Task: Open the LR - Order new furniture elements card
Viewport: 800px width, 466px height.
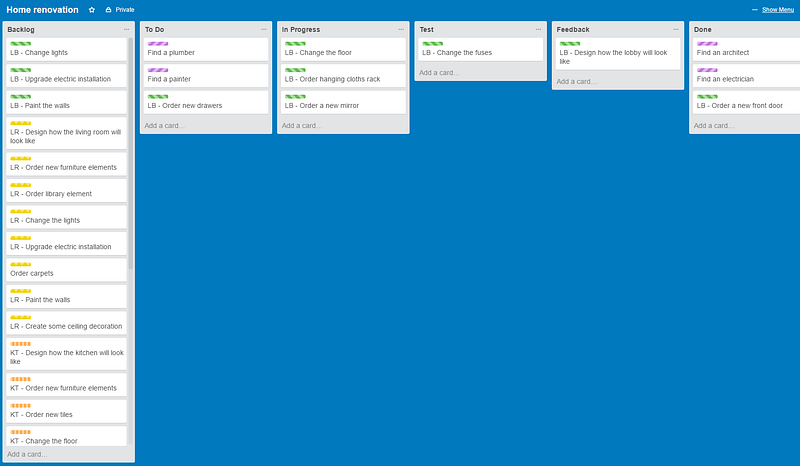Action: click(66, 164)
